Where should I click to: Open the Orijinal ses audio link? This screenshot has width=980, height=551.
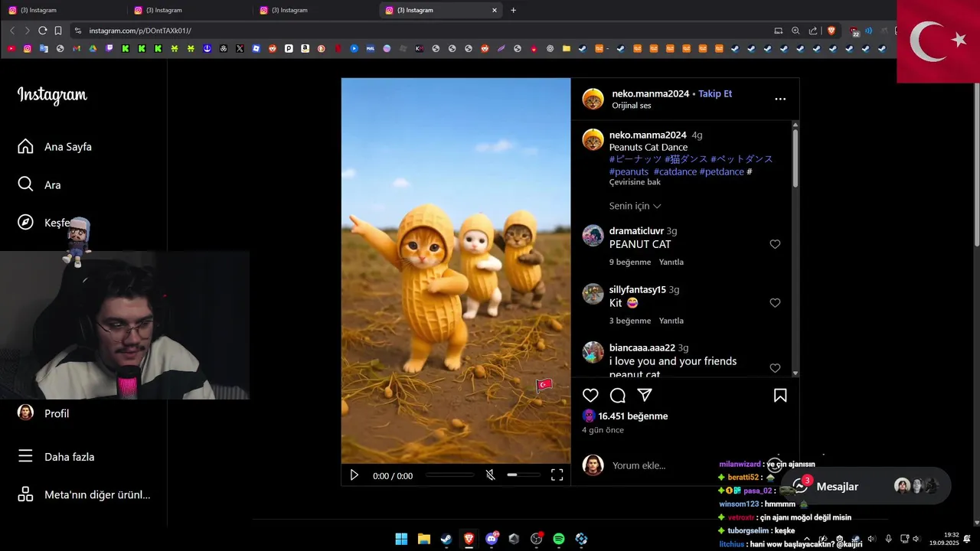pyautogui.click(x=631, y=106)
